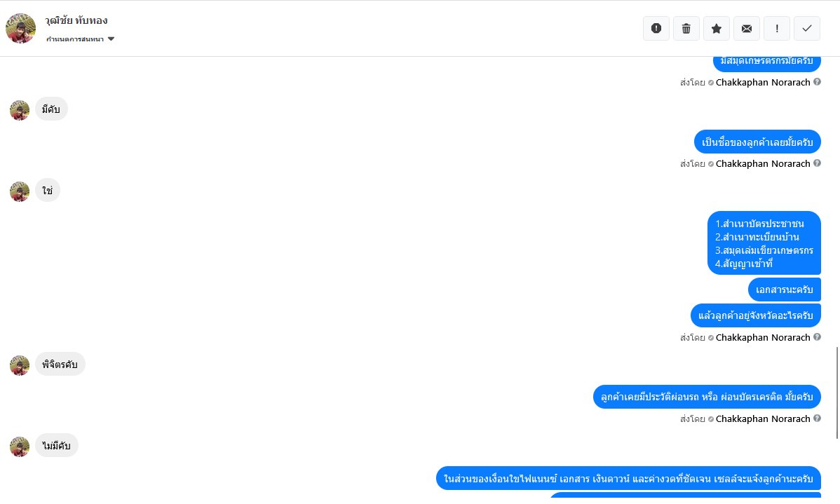
Task: Click the contact's header profile photo
Action: 20,28
